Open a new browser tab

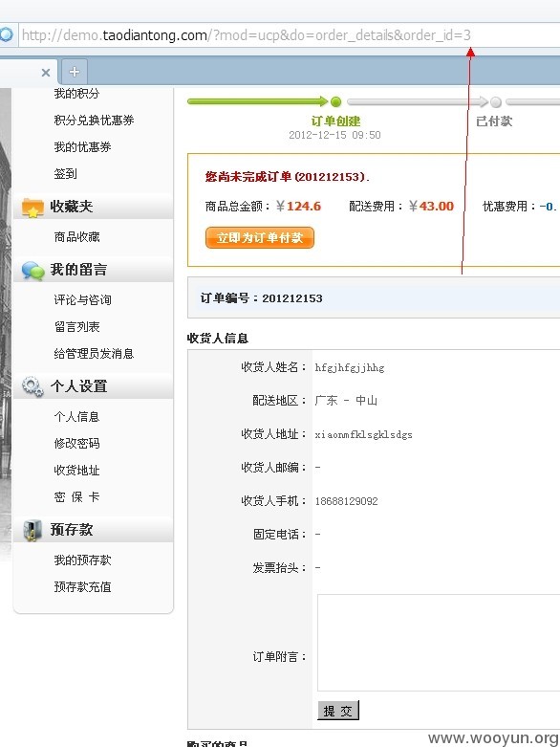pos(75,72)
